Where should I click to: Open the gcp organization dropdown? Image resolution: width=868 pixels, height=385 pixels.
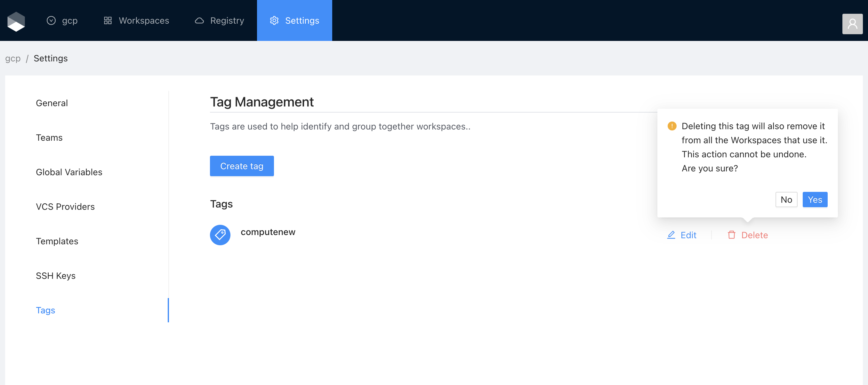[62, 21]
